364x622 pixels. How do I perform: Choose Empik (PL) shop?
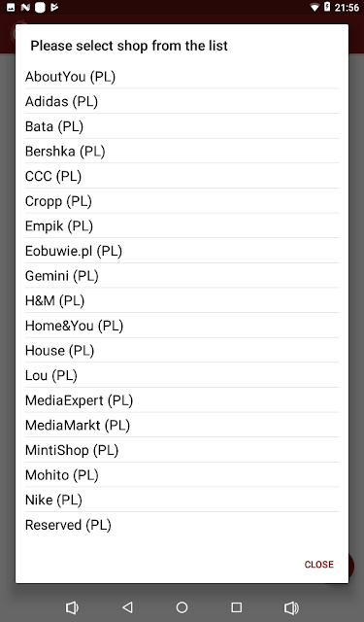(x=182, y=225)
